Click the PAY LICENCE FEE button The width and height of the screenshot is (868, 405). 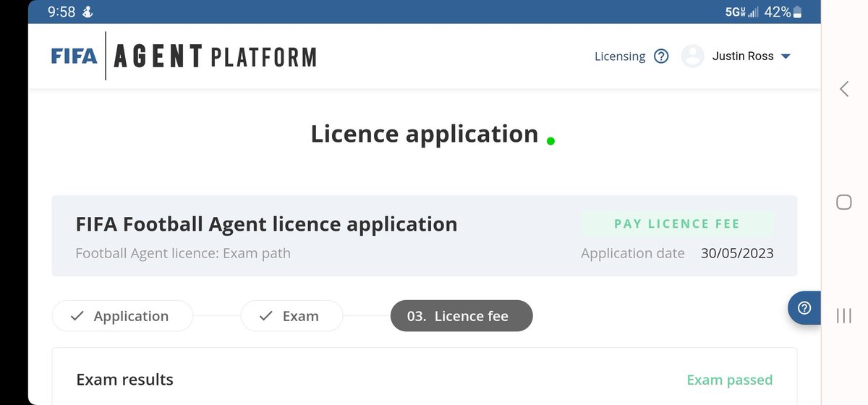(x=677, y=223)
